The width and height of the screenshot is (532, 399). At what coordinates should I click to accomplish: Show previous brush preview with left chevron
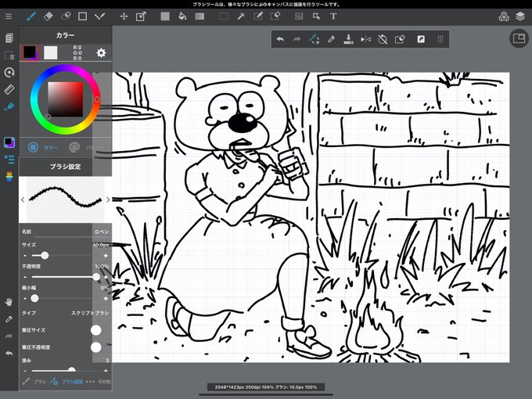pos(23,199)
